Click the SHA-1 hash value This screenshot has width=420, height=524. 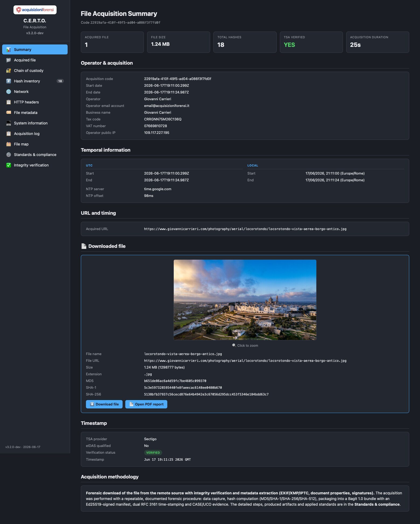(183, 388)
